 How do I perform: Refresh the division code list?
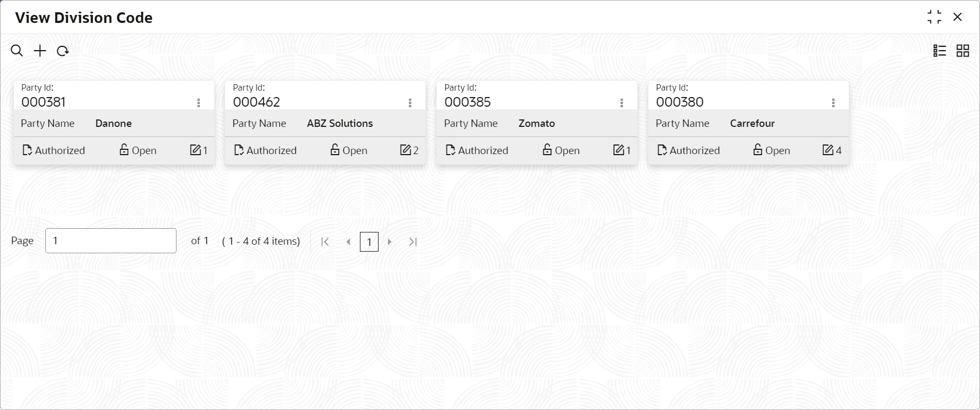pos(63,51)
